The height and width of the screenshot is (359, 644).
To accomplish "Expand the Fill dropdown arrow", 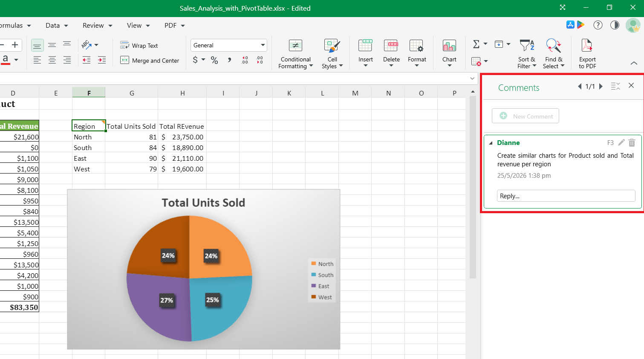I will tap(508, 44).
